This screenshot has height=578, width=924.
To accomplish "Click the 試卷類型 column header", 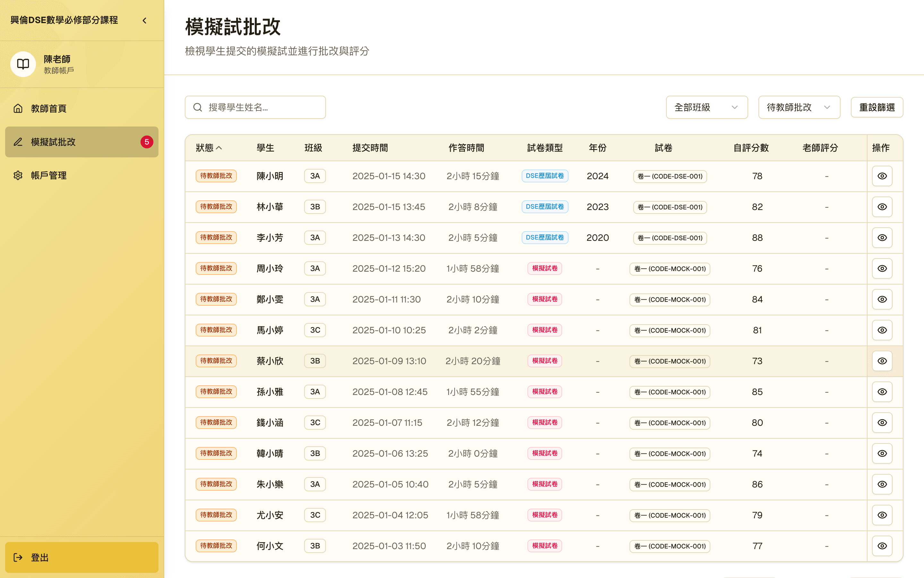I will tap(545, 148).
